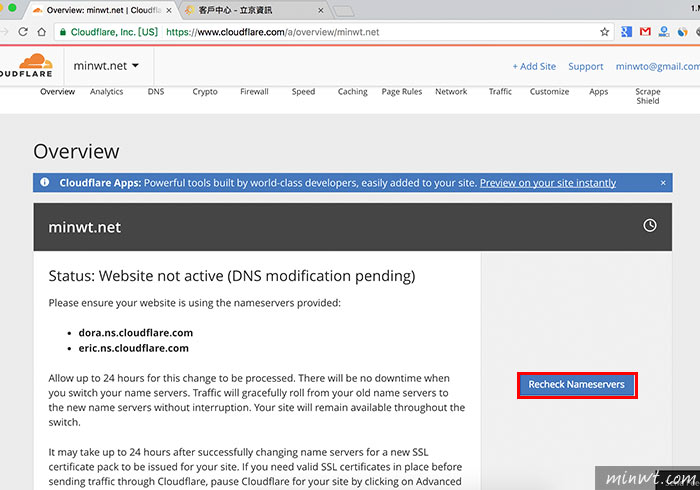Open the Network section

[451, 91]
